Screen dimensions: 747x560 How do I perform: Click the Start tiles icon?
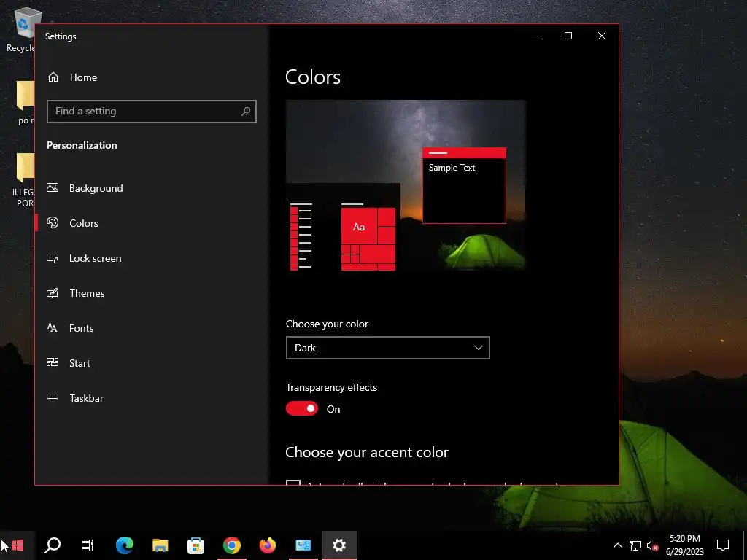click(x=53, y=362)
